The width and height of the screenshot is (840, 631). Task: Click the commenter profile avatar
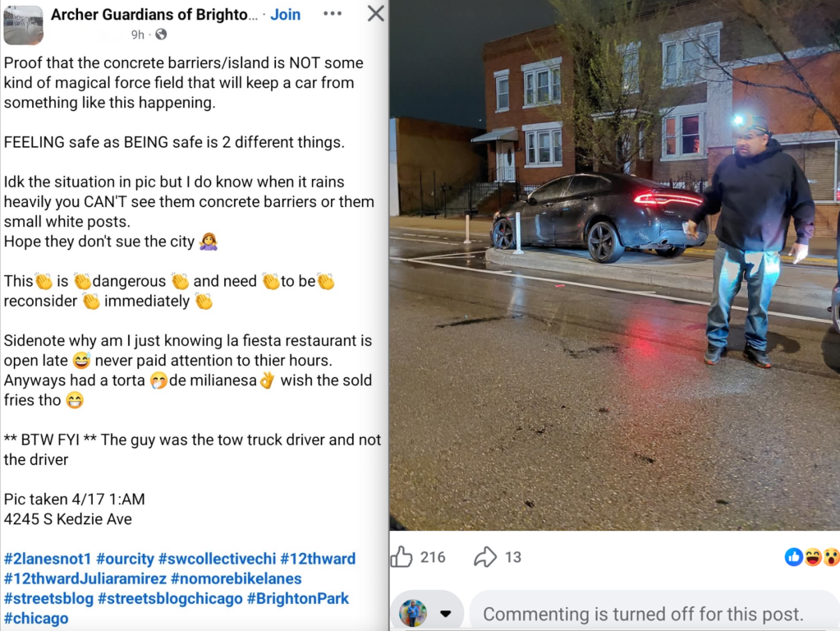413,614
